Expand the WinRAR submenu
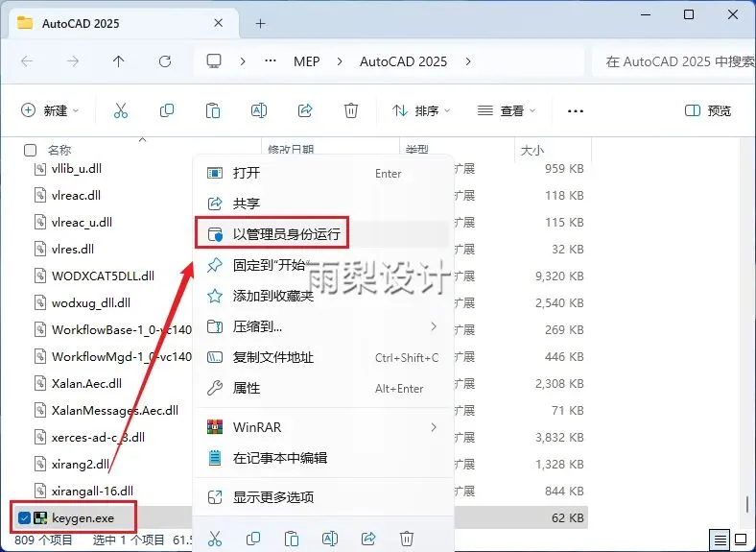This screenshot has width=756, height=552. (434, 427)
